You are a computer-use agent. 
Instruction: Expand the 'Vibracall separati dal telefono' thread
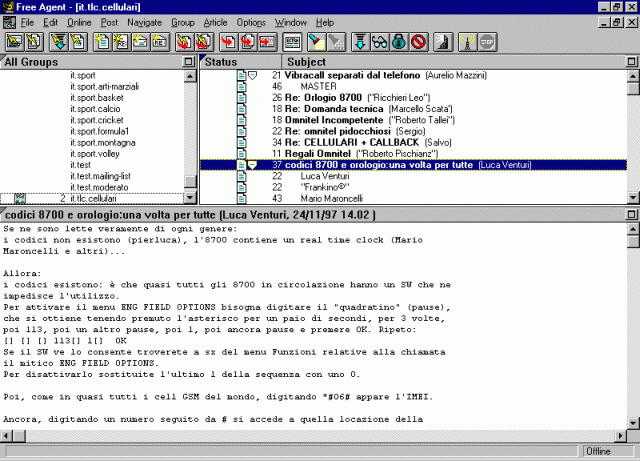[x=253, y=75]
